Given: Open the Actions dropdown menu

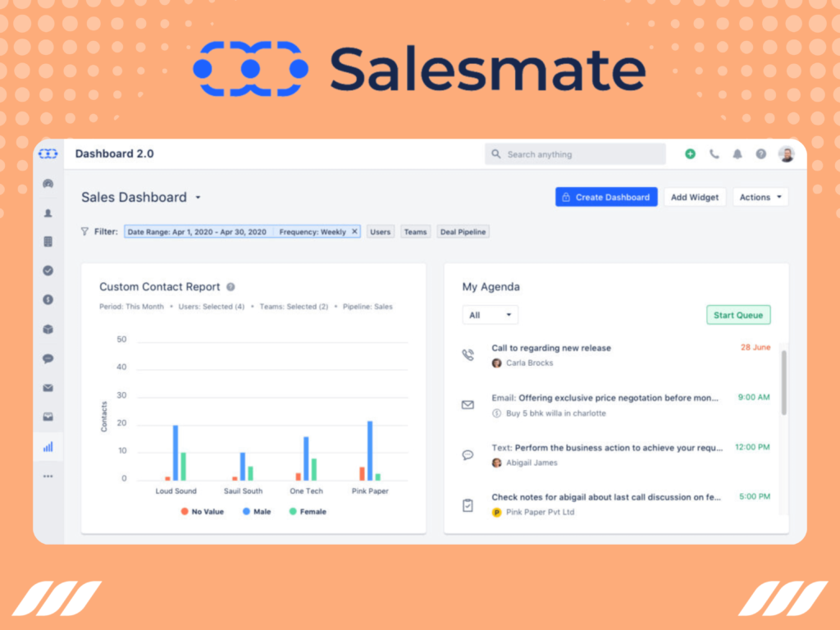Looking at the screenshot, I should point(760,197).
